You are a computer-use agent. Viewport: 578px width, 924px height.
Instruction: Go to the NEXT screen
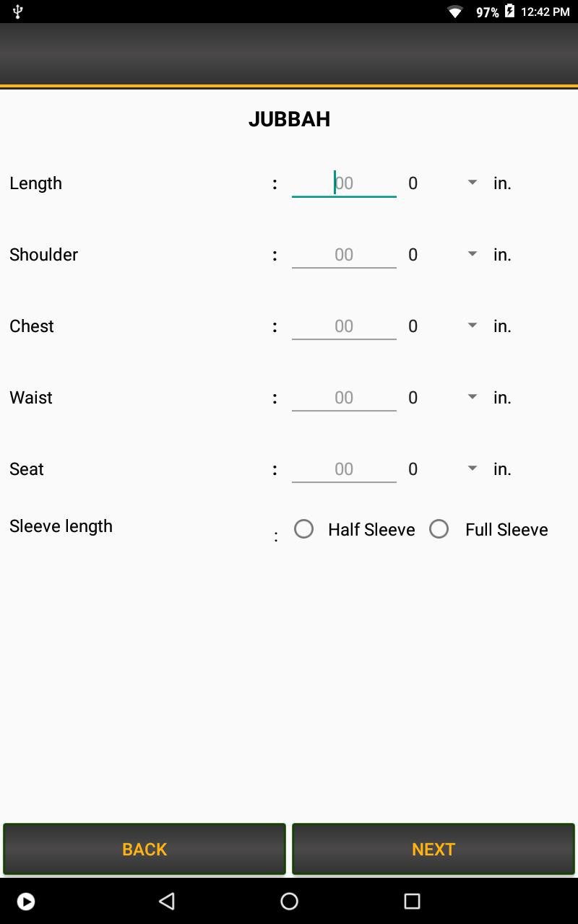point(433,849)
